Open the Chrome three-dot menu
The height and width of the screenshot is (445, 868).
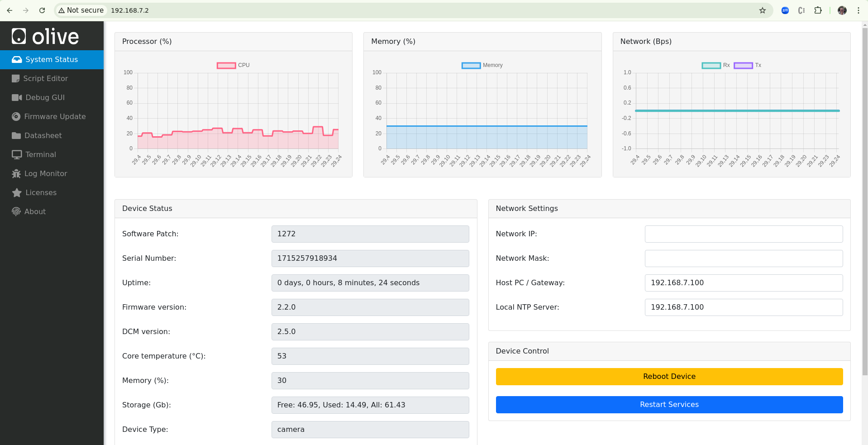[x=858, y=10]
